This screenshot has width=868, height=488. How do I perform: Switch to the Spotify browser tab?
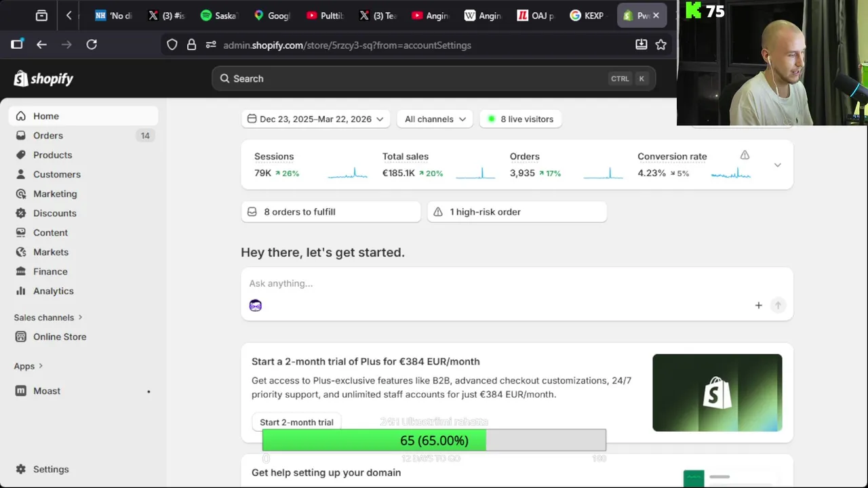click(218, 16)
